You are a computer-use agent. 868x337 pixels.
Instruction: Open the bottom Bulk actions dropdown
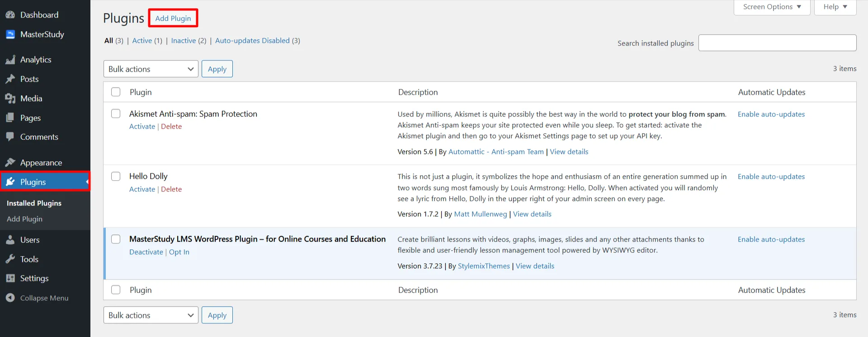tap(151, 315)
